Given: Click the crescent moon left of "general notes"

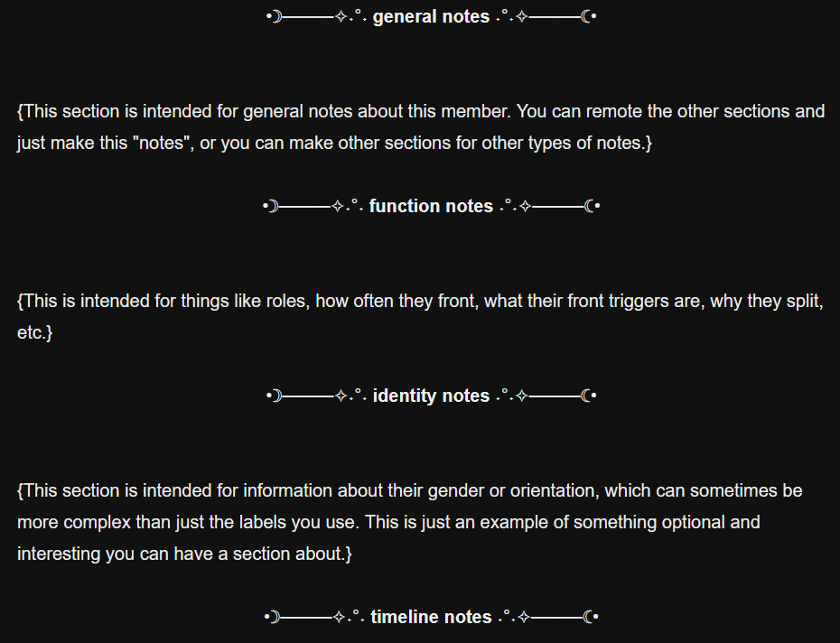Looking at the screenshot, I should pos(277,16).
